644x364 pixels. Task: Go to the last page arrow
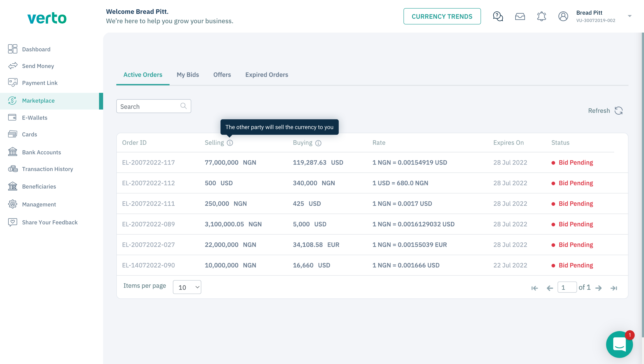click(613, 288)
